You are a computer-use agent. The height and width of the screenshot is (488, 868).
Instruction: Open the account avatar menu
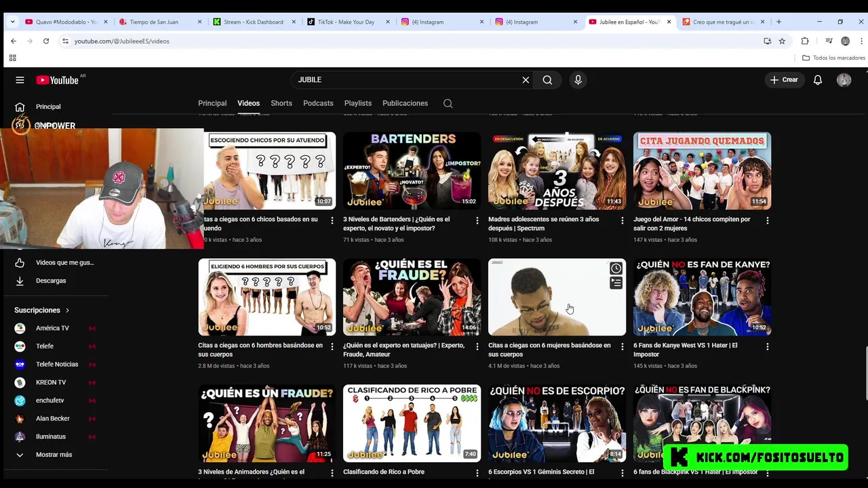click(x=844, y=80)
